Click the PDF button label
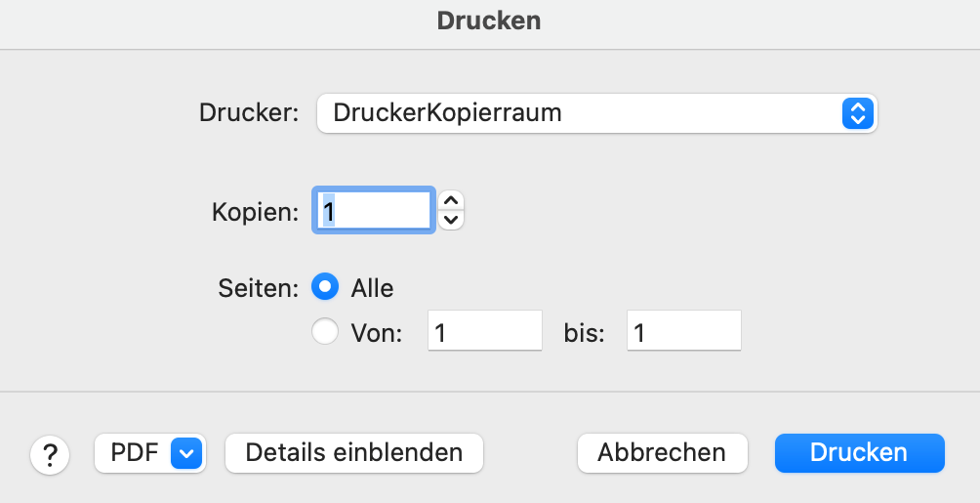 tap(135, 453)
